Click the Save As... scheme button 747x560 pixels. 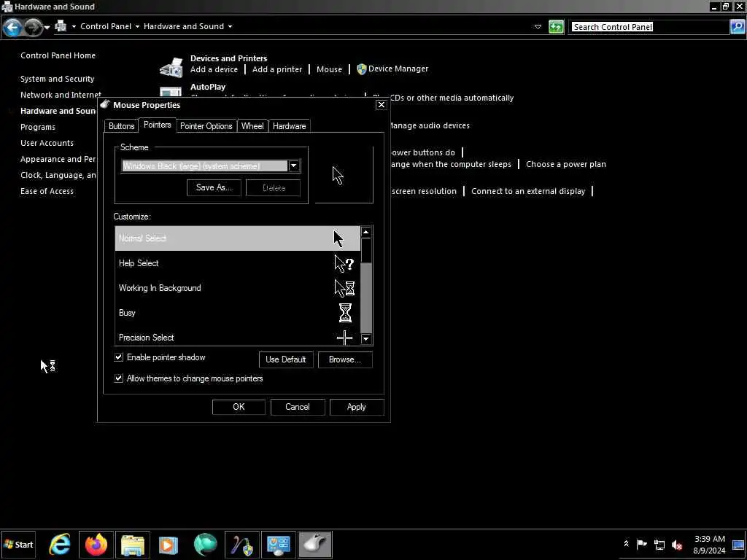214,187
